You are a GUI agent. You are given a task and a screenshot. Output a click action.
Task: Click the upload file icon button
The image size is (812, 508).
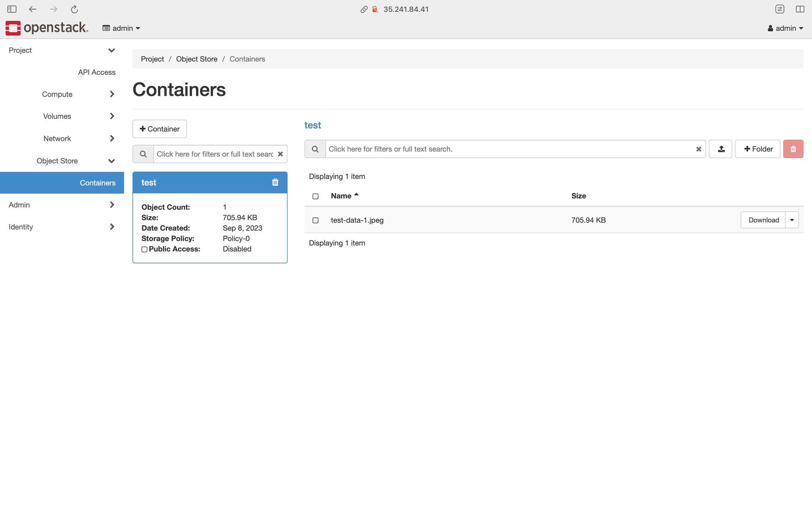(x=721, y=149)
